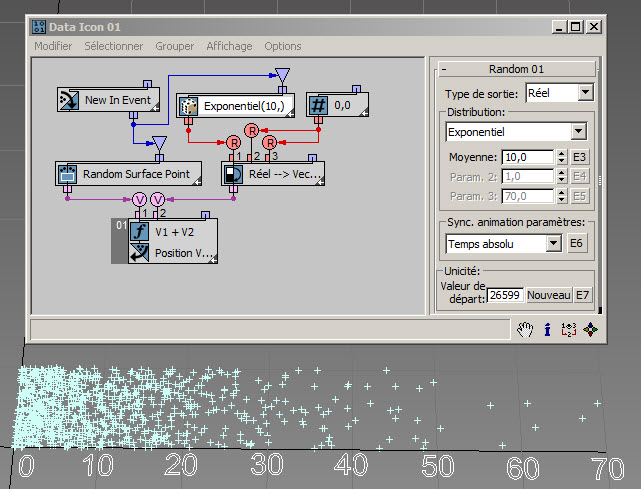Click the Random Surface Point node icon
This screenshot has width=641, height=489.
67,174
